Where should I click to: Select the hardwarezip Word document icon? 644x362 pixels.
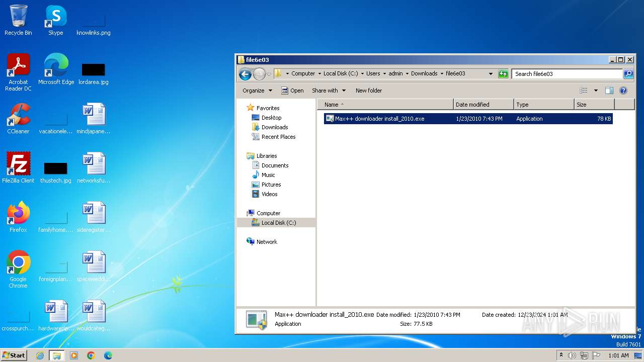pyautogui.click(x=56, y=315)
